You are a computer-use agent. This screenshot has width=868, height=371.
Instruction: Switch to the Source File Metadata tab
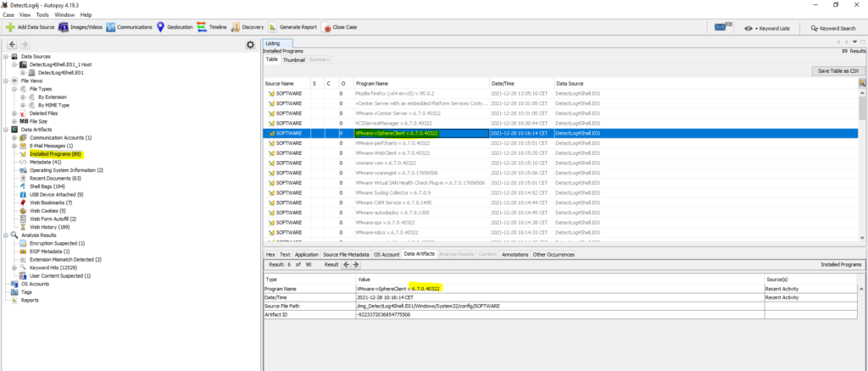click(x=346, y=254)
